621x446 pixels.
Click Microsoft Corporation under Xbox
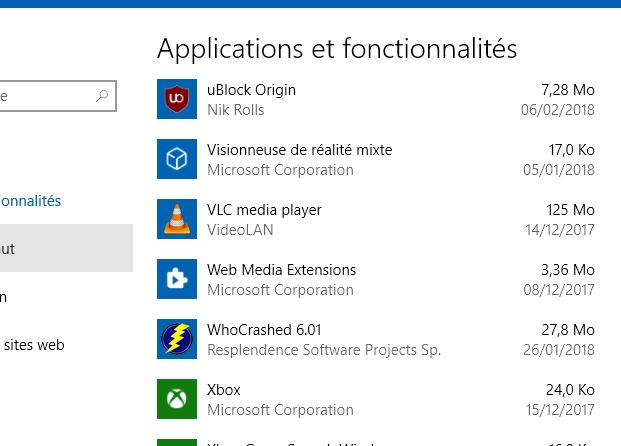[x=280, y=410]
